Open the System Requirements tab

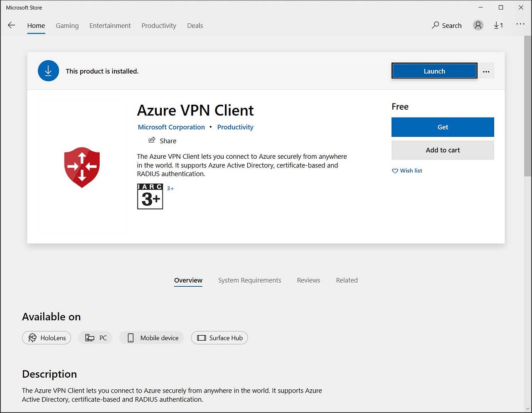click(x=249, y=280)
